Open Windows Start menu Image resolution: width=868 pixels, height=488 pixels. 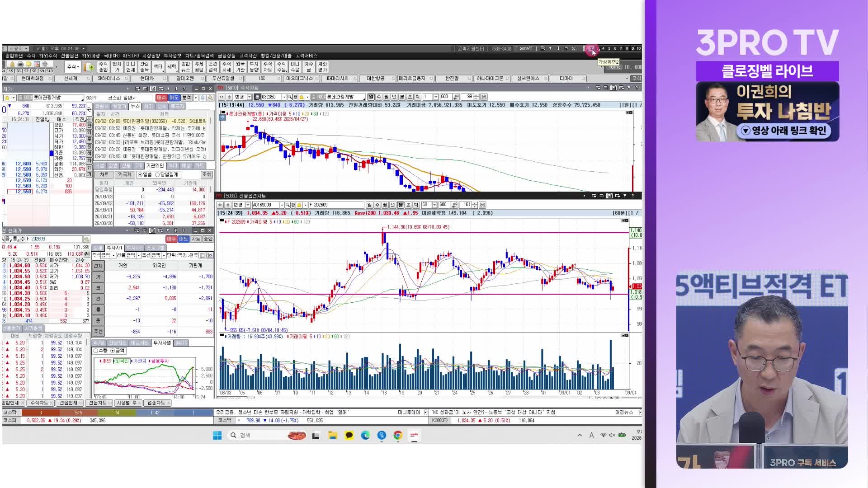217,435
